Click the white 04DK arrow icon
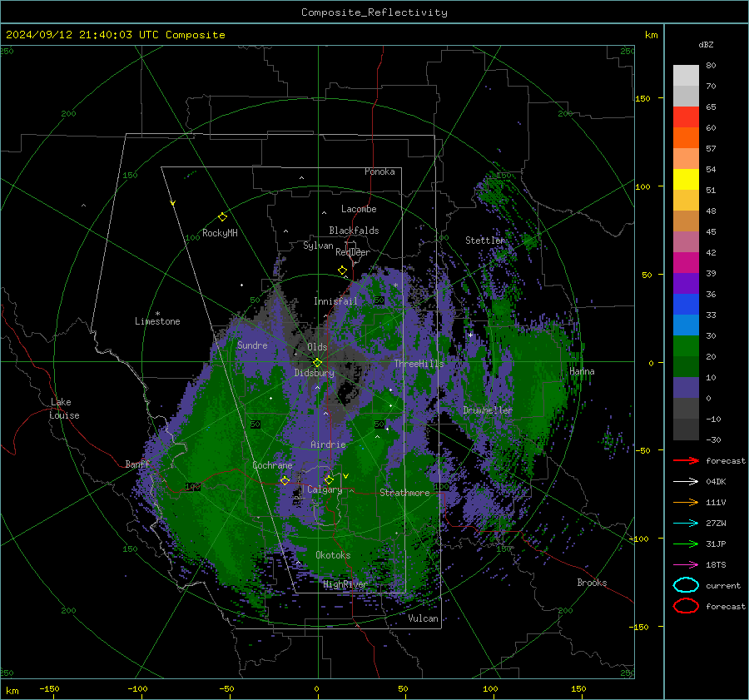 coord(686,482)
